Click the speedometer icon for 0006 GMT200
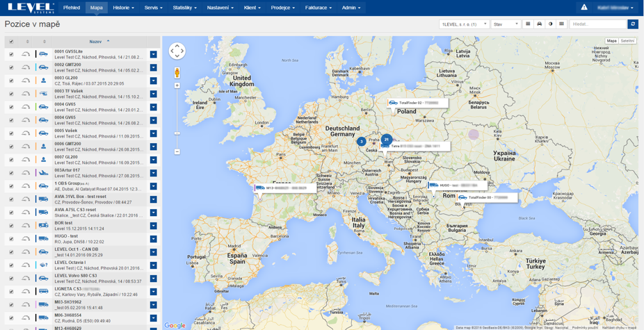644x330 pixels. click(x=26, y=147)
